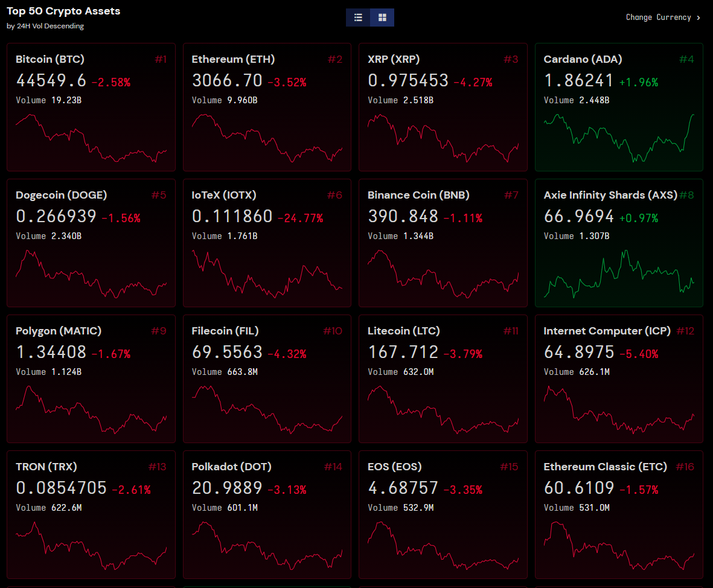Switch to list view icon
The image size is (713, 588).
358,18
